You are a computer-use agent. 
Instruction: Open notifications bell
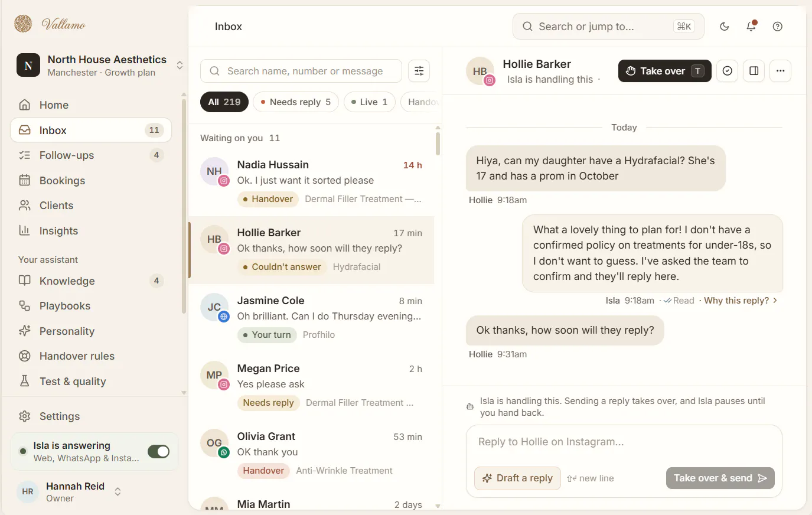(x=751, y=27)
